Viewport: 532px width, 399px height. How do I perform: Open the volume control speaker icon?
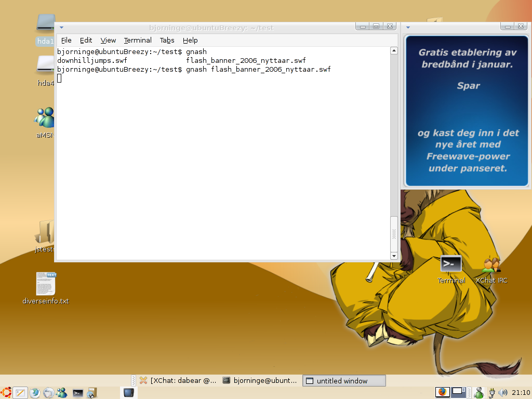(503, 393)
